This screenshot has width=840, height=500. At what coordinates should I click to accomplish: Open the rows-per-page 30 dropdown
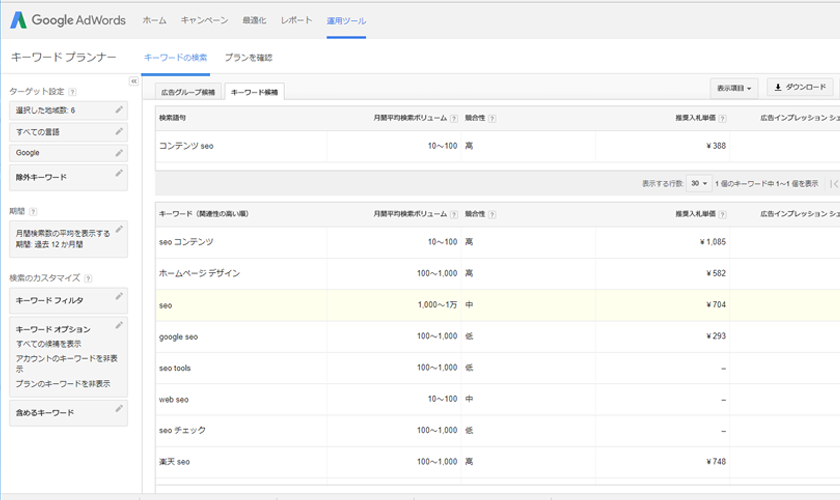pos(699,183)
